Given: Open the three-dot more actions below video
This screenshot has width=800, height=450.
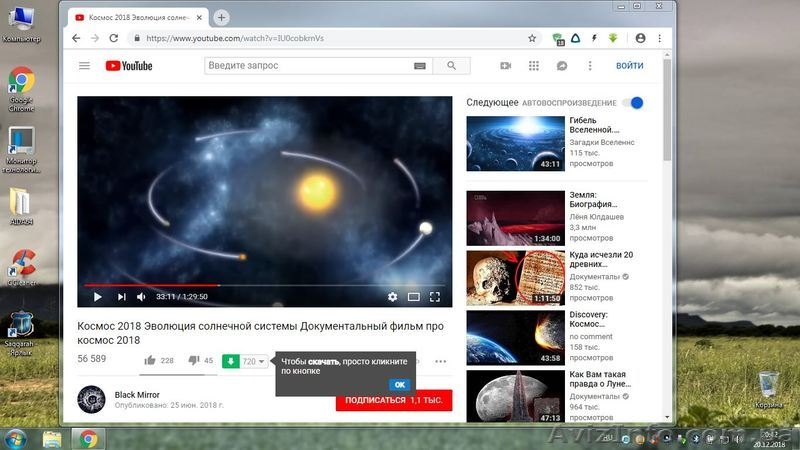Looking at the screenshot, I should 440,361.
